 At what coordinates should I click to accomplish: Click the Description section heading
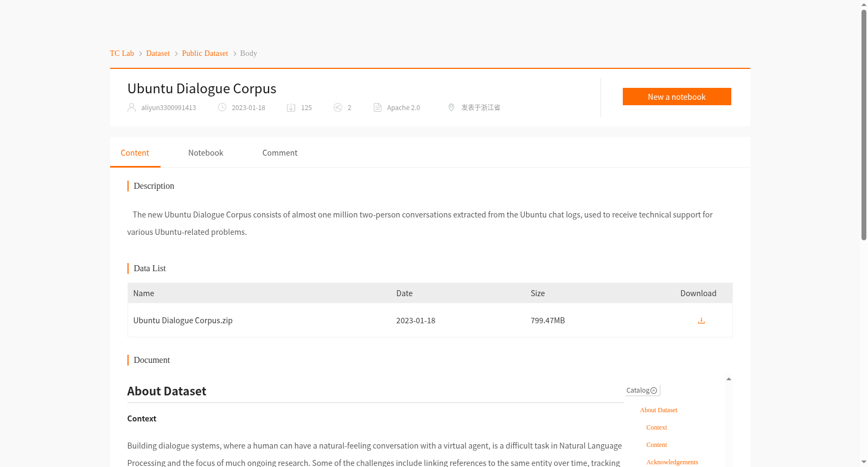[154, 186]
